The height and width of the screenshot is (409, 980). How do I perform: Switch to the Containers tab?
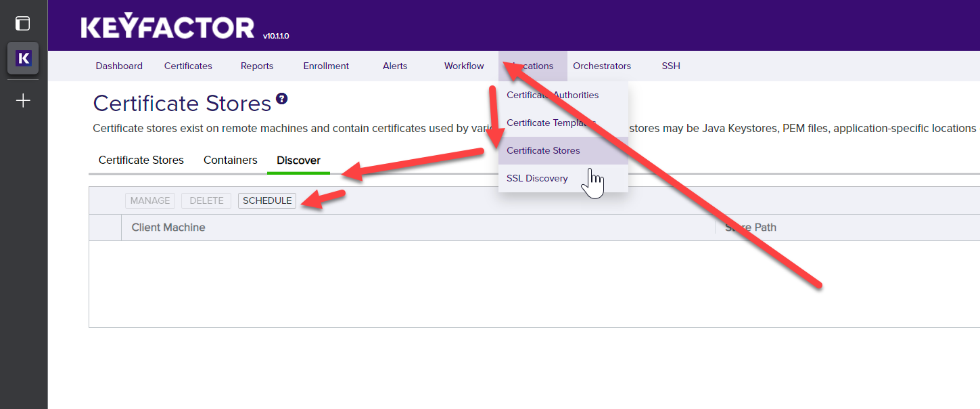pos(231,160)
